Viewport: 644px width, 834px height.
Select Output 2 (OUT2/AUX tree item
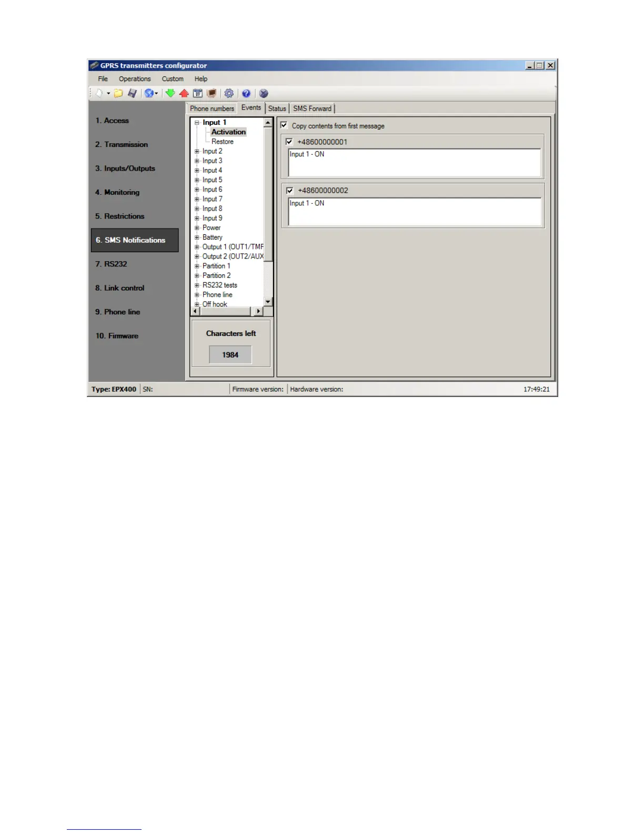click(x=233, y=256)
